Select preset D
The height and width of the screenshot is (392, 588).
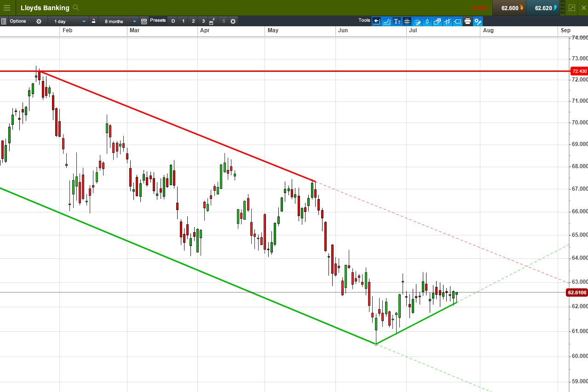(x=173, y=21)
